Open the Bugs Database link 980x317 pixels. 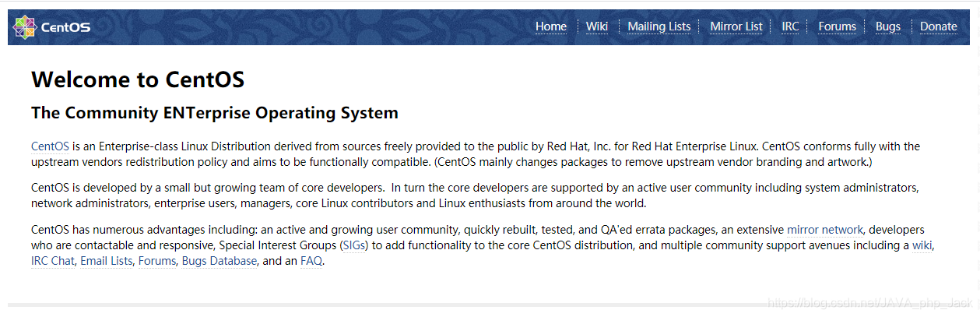219,261
